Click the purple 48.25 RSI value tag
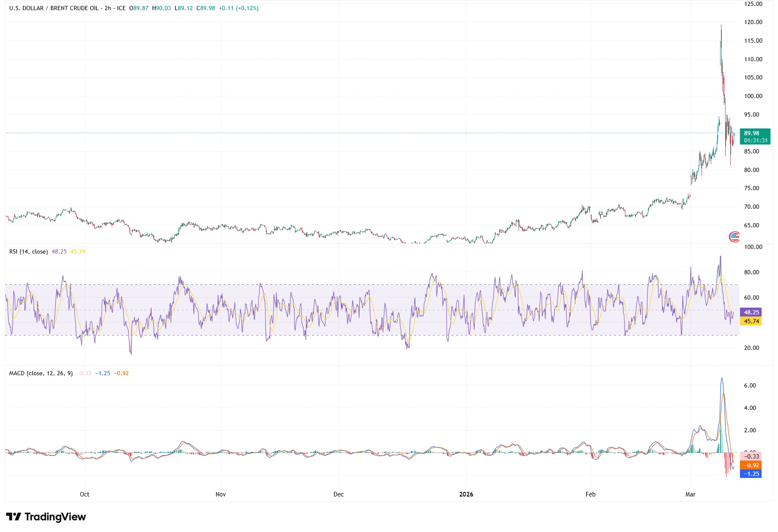 click(751, 312)
